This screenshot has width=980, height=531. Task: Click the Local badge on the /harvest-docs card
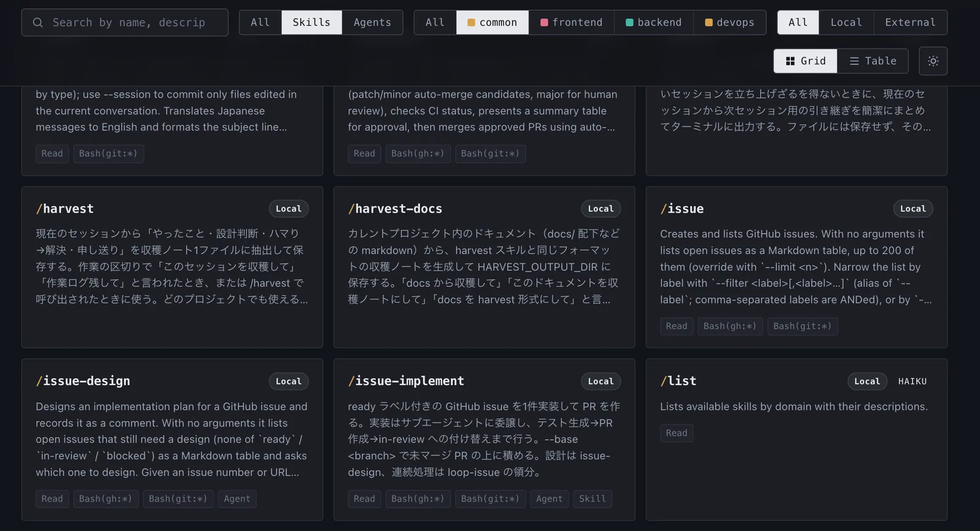click(601, 209)
